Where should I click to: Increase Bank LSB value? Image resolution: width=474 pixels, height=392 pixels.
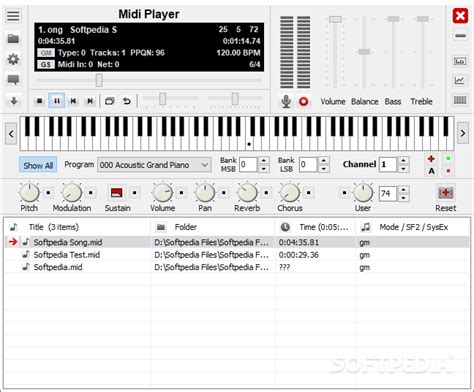(324, 160)
